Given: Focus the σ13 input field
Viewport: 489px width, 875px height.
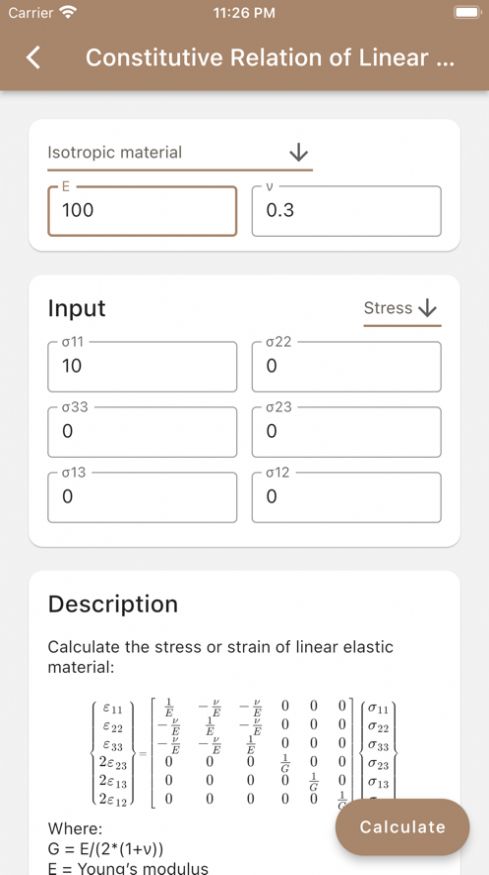Looking at the screenshot, I should (x=142, y=497).
